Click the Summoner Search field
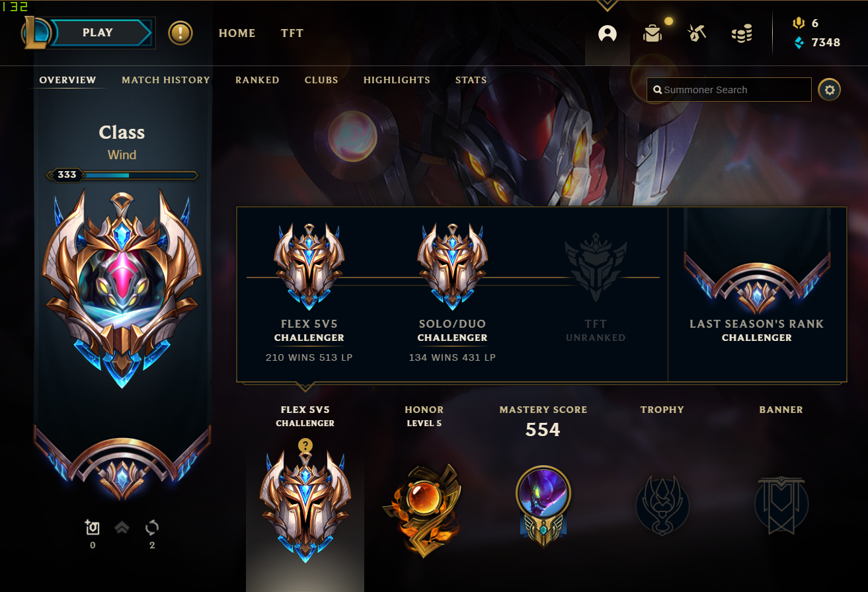The image size is (868, 592). [729, 90]
